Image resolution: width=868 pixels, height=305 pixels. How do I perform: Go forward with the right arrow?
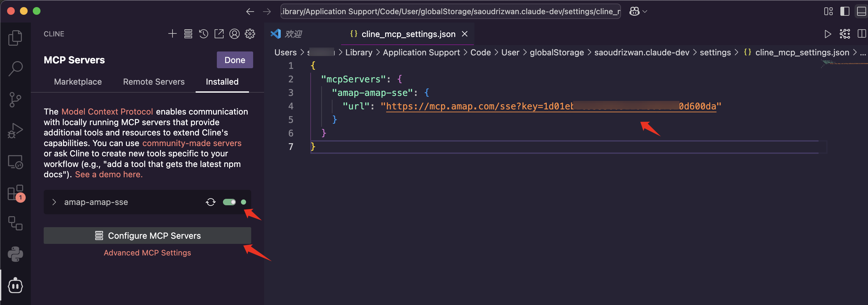(267, 12)
